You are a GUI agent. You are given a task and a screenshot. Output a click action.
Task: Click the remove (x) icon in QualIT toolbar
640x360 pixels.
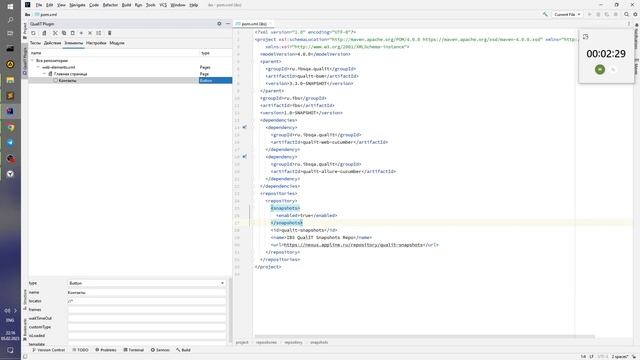pyautogui.click(x=90, y=33)
